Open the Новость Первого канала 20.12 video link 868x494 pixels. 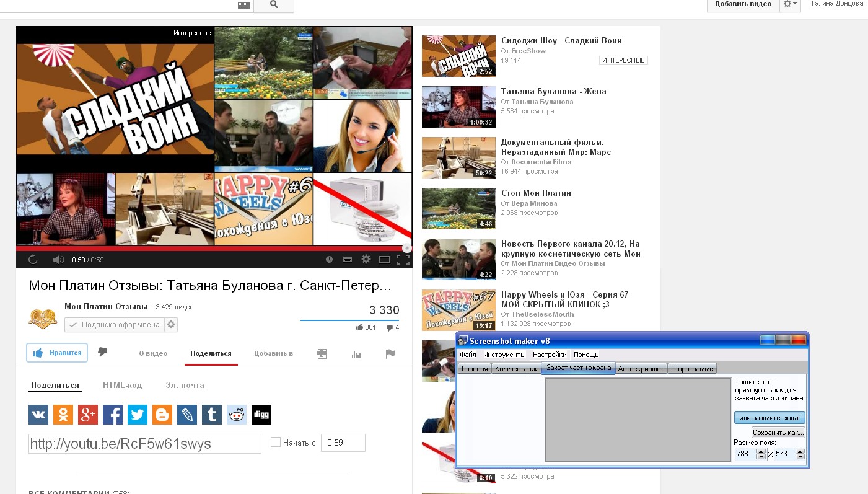(571, 249)
